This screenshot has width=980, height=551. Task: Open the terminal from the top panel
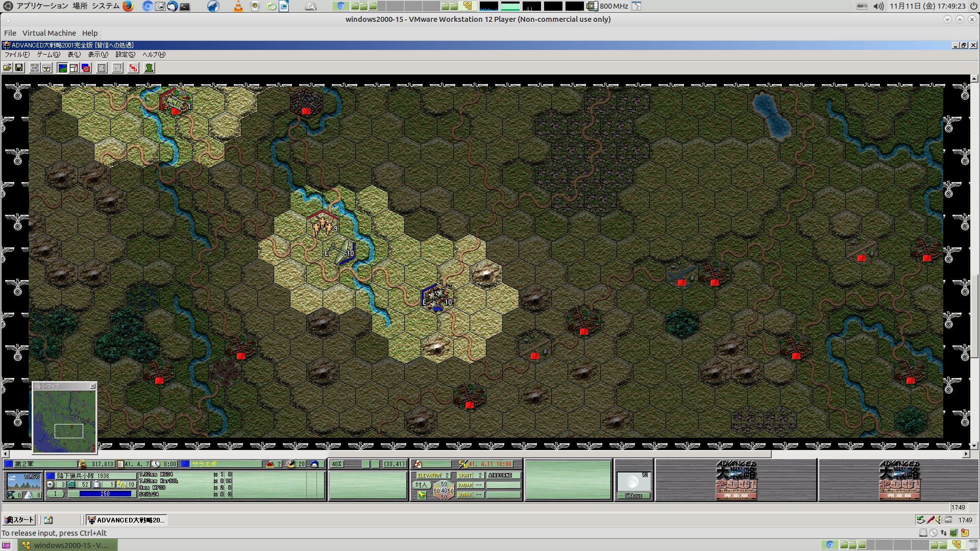185,7
